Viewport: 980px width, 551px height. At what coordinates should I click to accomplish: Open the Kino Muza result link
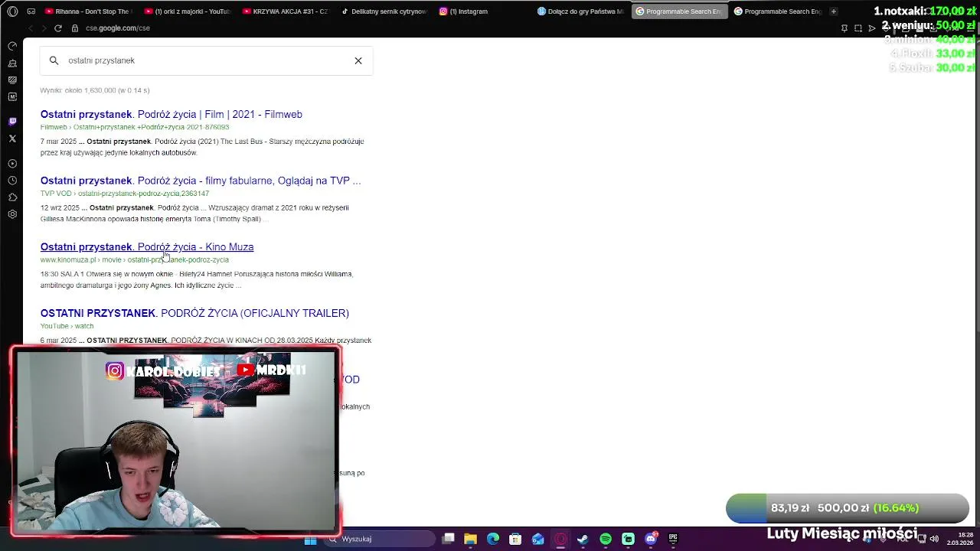coord(147,247)
